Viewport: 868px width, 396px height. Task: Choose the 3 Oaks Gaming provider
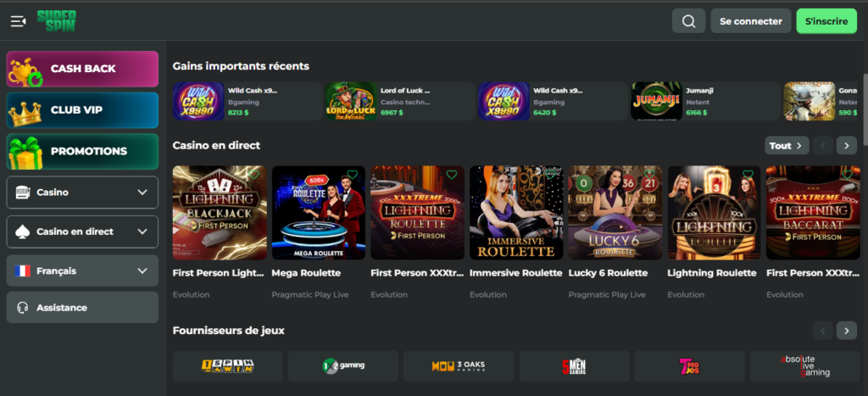click(x=458, y=366)
